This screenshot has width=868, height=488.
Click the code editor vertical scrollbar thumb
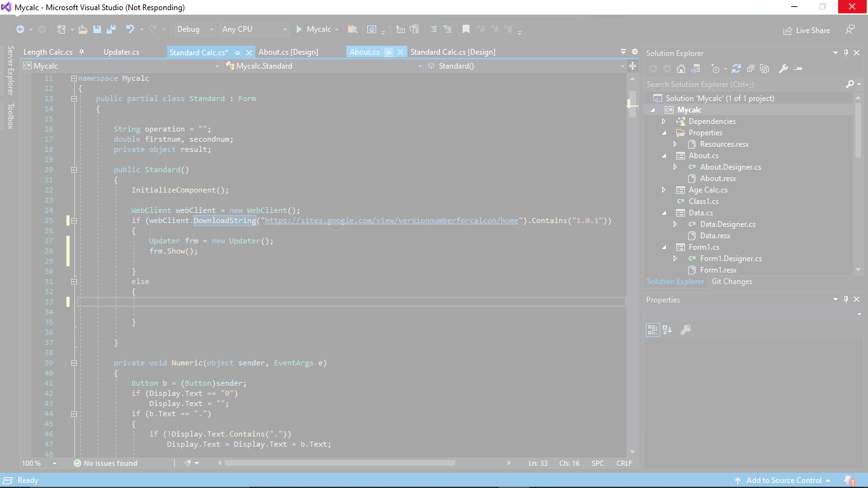pos(632,104)
